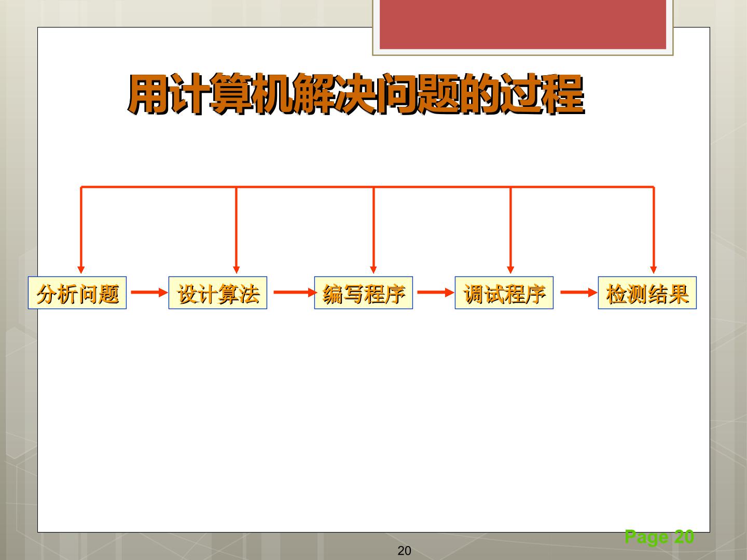This screenshot has width=747, height=560.
Task: Click arrow between 编写程序 and 调试程序
Action: tap(435, 292)
